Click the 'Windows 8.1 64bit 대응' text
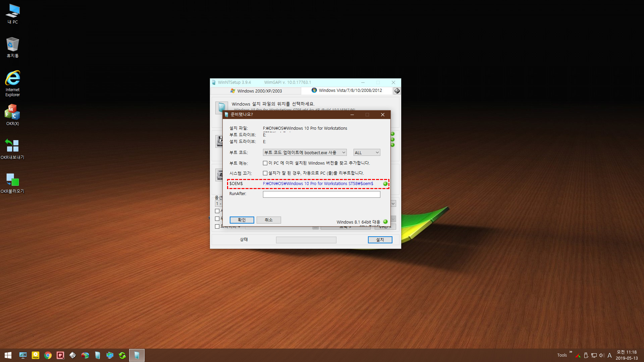The width and height of the screenshot is (644, 362). tap(358, 222)
